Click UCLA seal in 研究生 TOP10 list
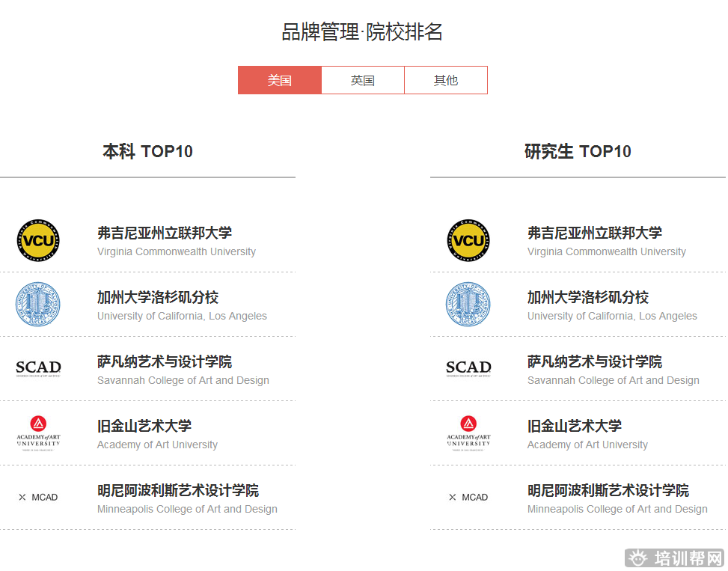The height and width of the screenshot is (571, 728). pos(468,305)
